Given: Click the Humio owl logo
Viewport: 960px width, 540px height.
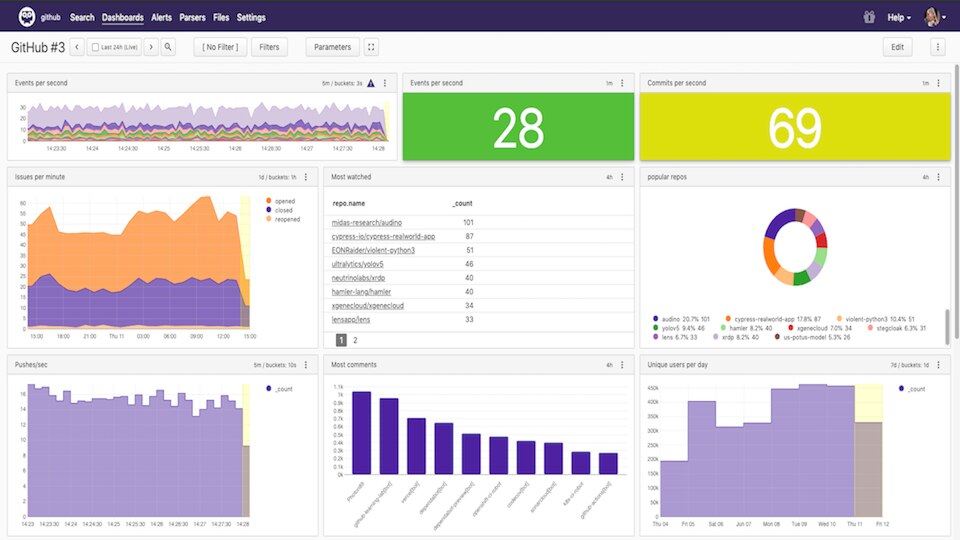Looking at the screenshot, I should [x=26, y=17].
